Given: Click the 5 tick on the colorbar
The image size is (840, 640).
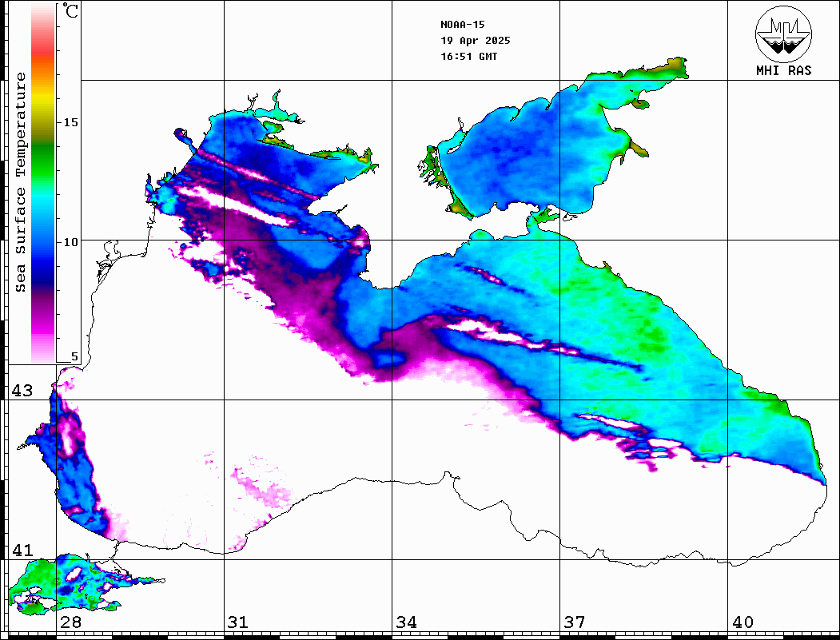Looking at the screenshot, I should pyautogui.click(x=74, y=357).
